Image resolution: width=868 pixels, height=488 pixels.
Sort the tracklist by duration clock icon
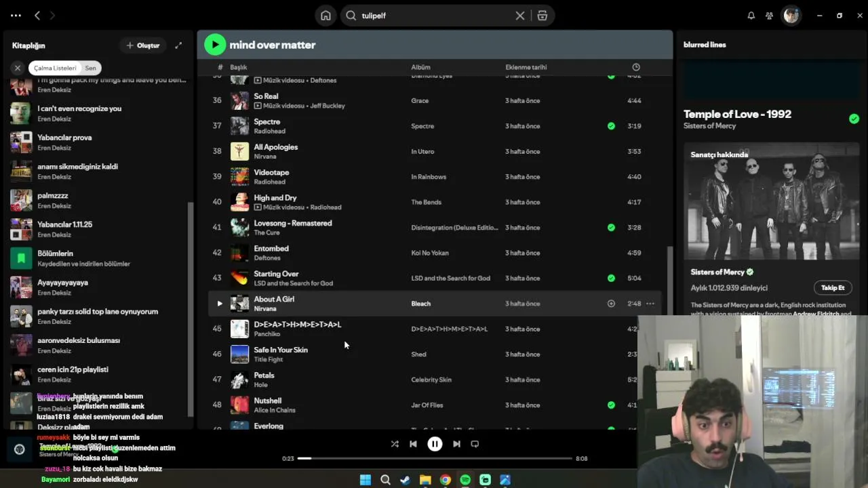coord(636,67)
